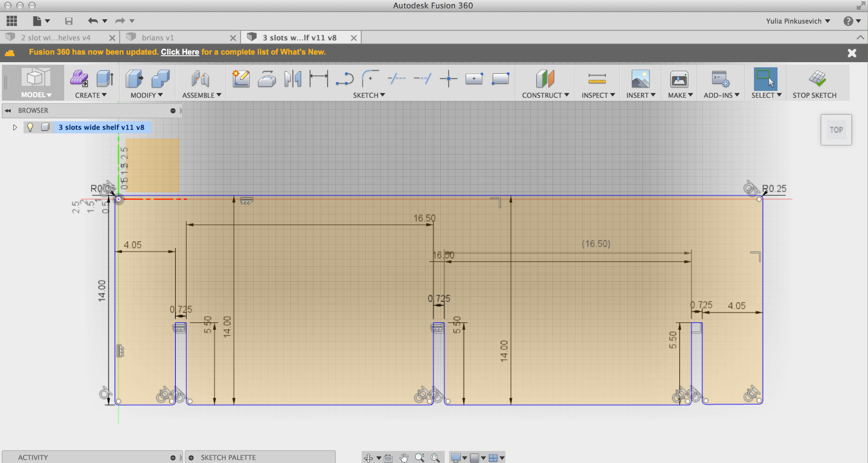Click the Fit to Window zoom icon

click(434, 457)
